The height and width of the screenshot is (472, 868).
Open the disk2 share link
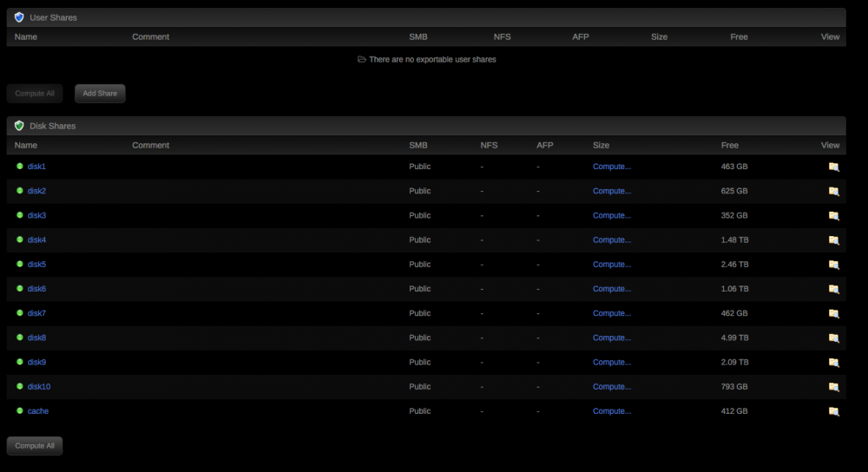36,191
